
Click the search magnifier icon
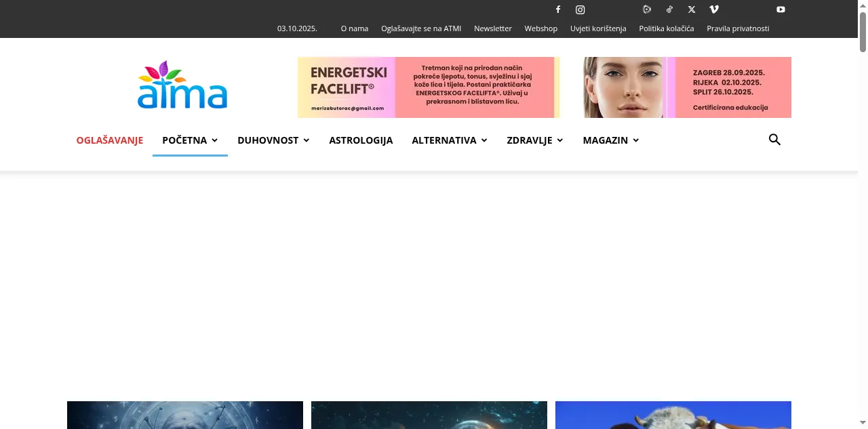[774, 140]
